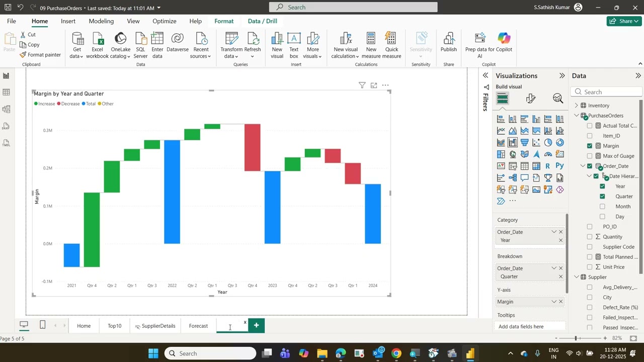Create a New measure
The height and width of the screenshot is (362, 644).
click(371, 46)
